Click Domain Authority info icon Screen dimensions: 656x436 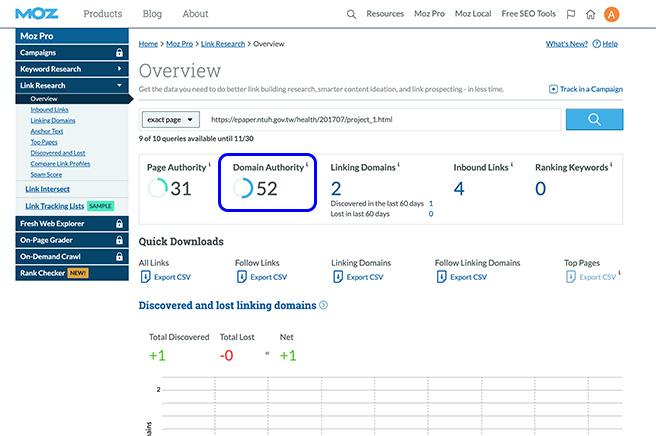pyautogui.click(x=307, y=164)
